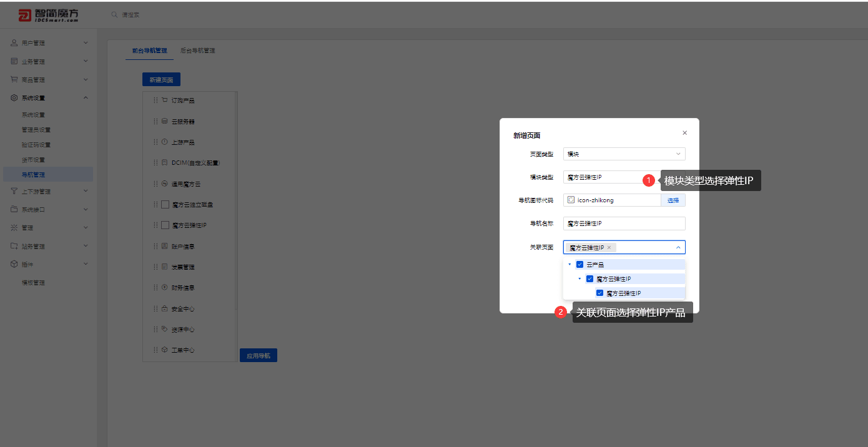Click the lock icon beside 安全中心
This screenshot has height=447, width=868.
click(x=164, y=308)
